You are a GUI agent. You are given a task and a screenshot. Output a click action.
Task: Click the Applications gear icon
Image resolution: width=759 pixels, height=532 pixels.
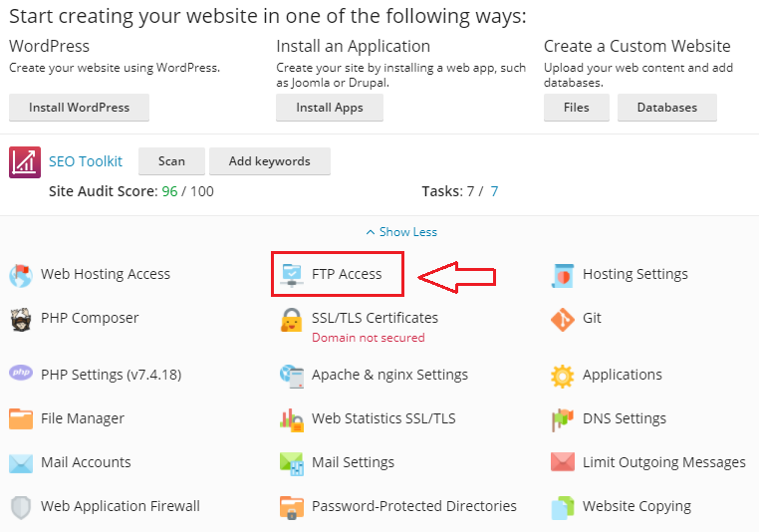point(563,376)
